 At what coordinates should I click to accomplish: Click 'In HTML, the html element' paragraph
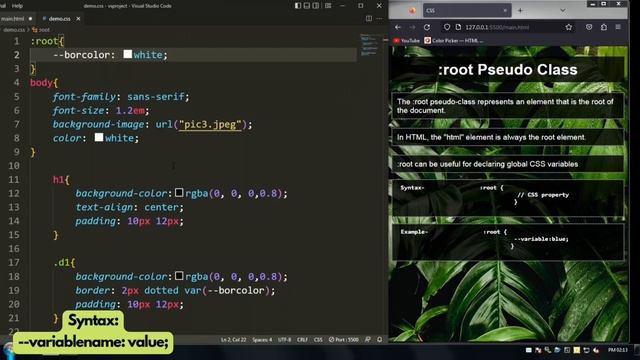[508, 137]
